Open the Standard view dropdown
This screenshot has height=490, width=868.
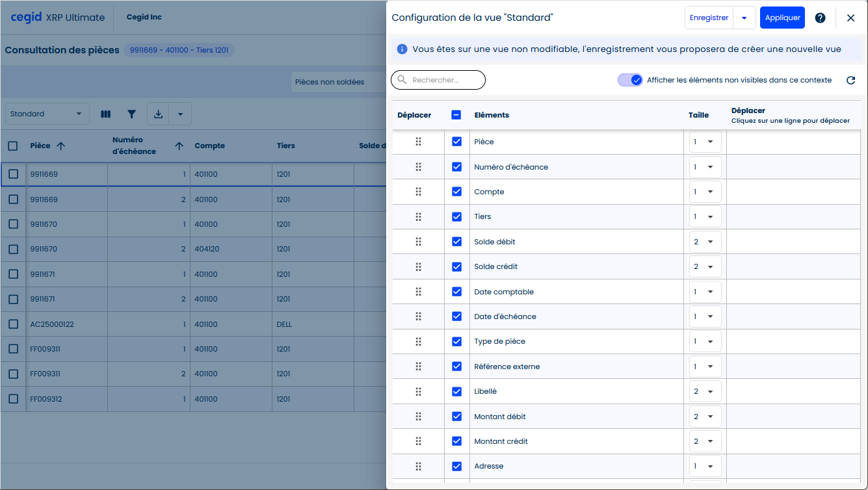[47, 114]
